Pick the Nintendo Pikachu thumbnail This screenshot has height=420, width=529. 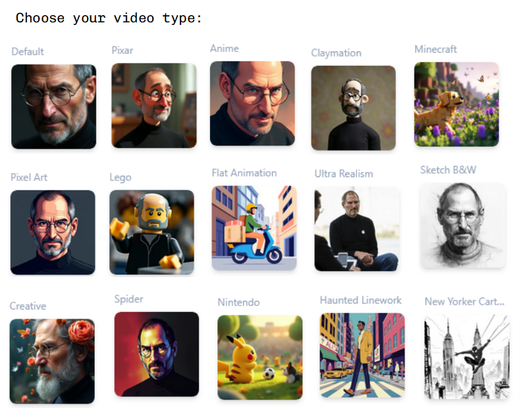(x=260, y=357)
